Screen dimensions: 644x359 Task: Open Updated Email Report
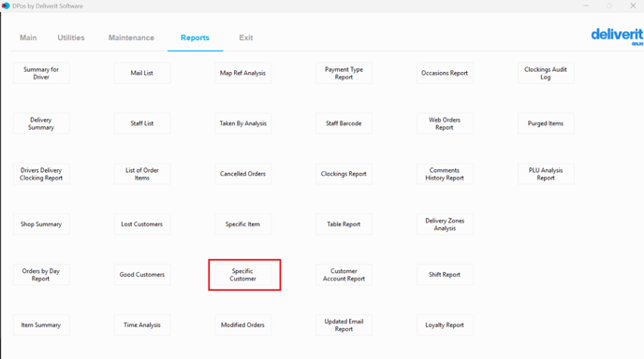click(344, 325)
